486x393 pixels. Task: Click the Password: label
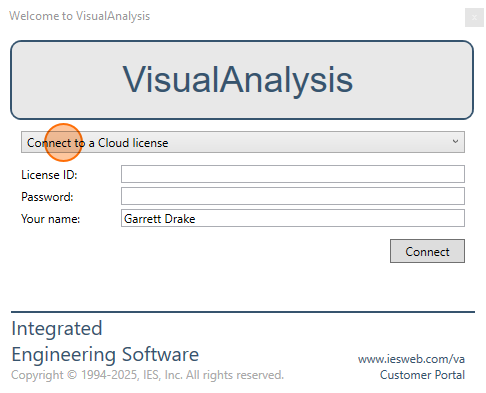tap(47, 197)
